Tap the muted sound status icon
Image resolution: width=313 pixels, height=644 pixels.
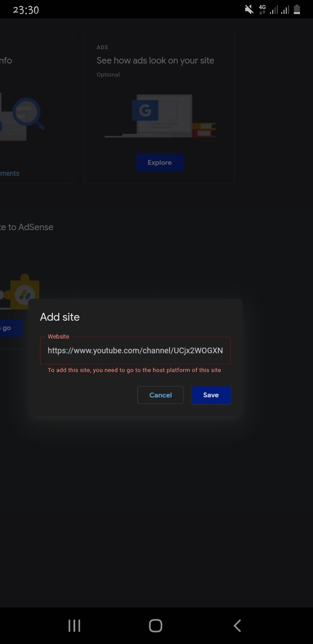tap(249, 10)
